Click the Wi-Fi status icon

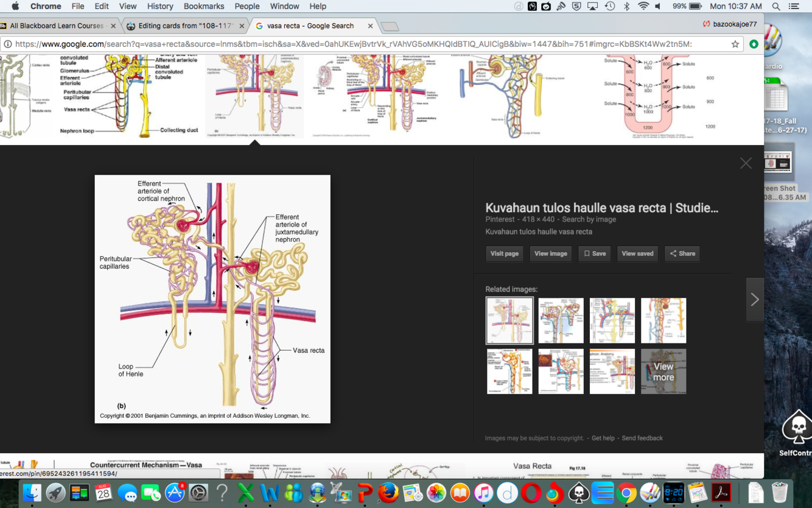coord(643,6)
